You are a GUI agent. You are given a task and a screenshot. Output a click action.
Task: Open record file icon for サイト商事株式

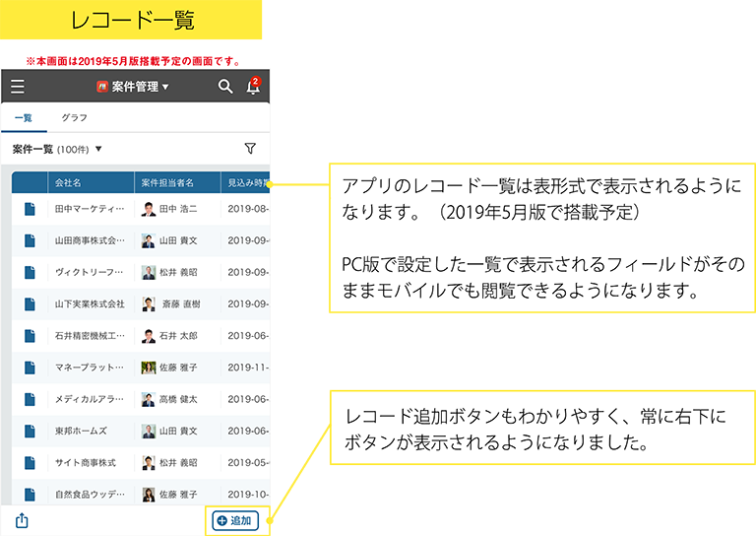point(30,463)
